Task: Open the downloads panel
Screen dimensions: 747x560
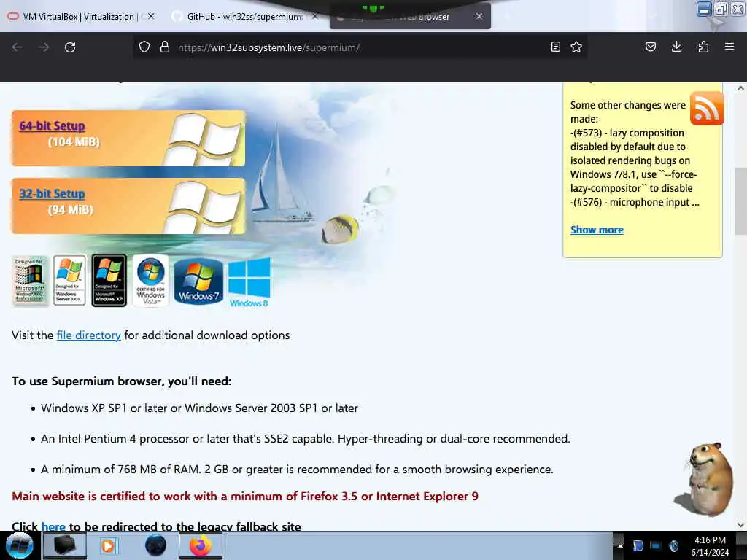Action: coord(676,47)
